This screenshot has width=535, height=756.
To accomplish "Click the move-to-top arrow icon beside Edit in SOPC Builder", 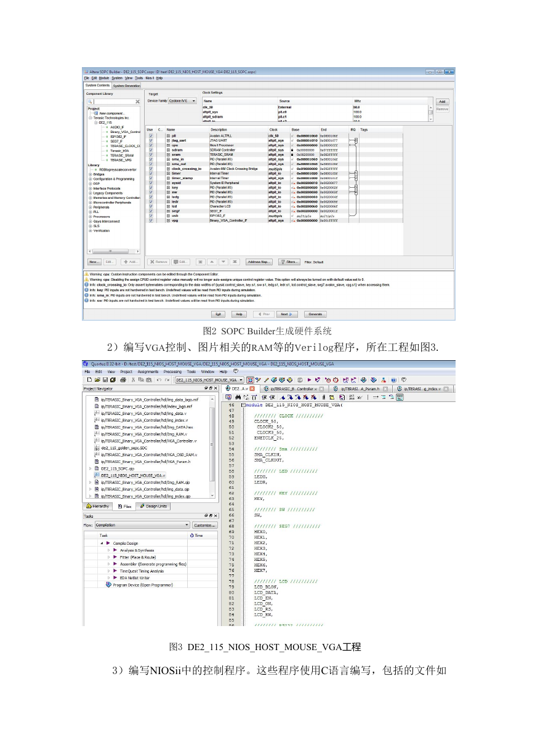I will coord(201,262).
